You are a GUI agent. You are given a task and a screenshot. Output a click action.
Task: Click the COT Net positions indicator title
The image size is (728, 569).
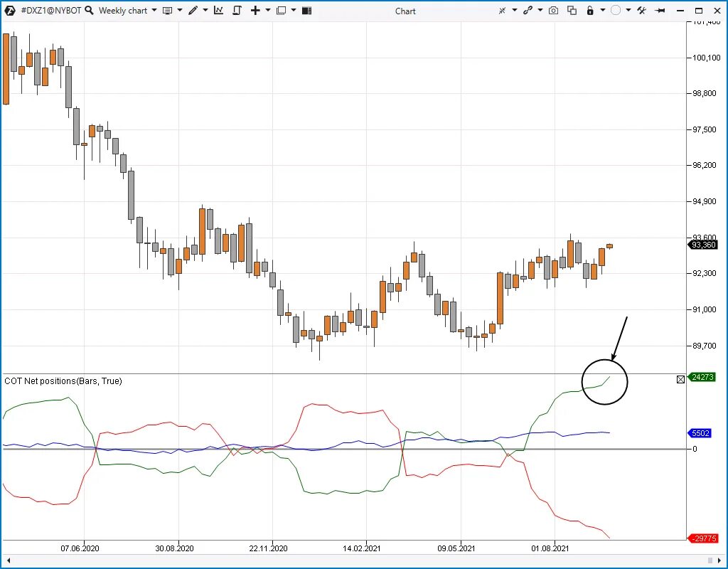pos(63,381)
